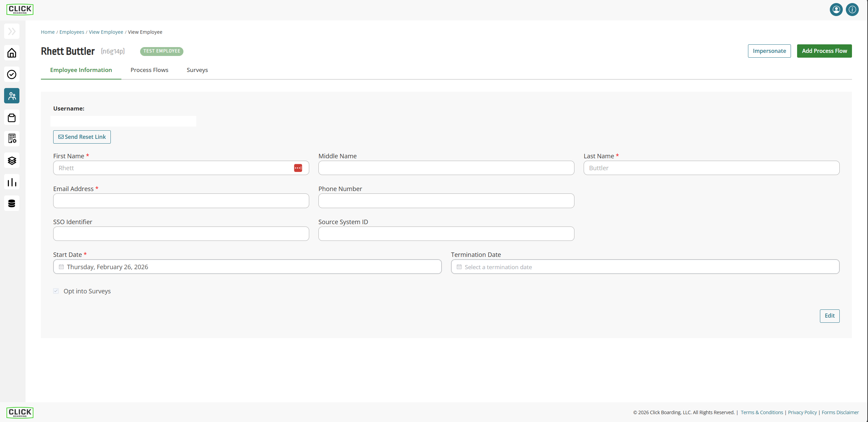Screen dimensions: 868x422
Task: Expand the sidebar with double chevron
Action: 12,31
